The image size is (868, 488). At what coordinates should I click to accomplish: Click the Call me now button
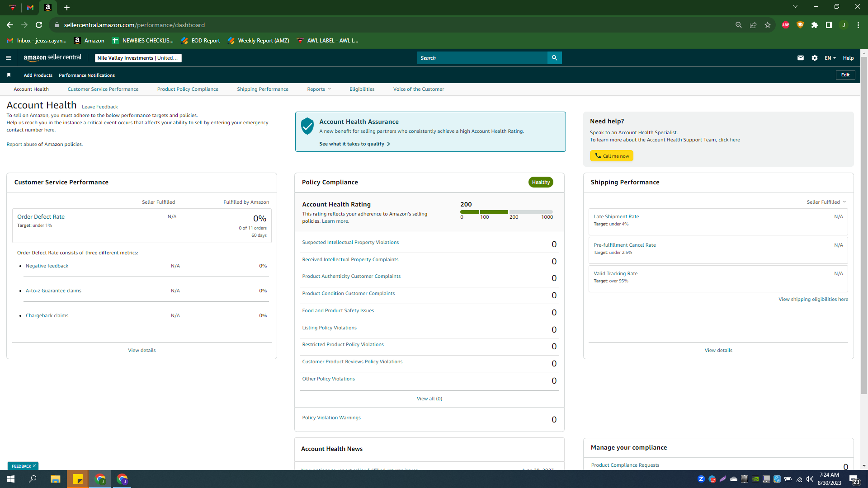pos(612,156)
